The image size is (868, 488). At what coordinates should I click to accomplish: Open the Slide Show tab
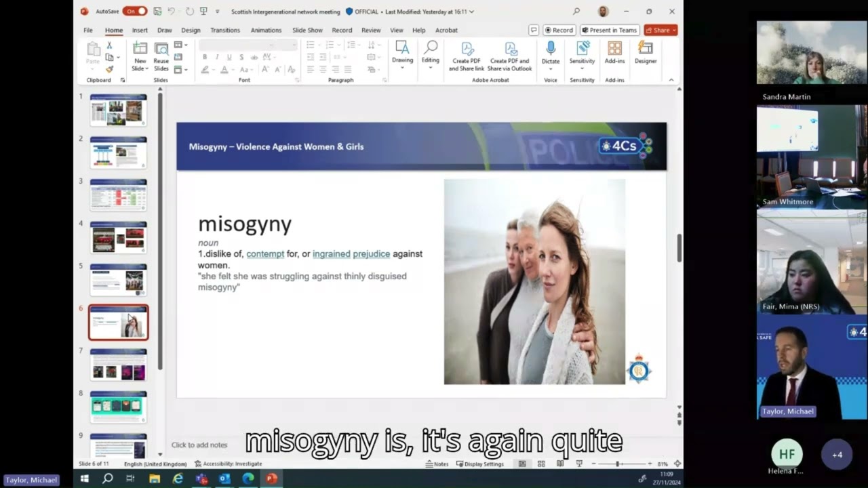(307, 30)
